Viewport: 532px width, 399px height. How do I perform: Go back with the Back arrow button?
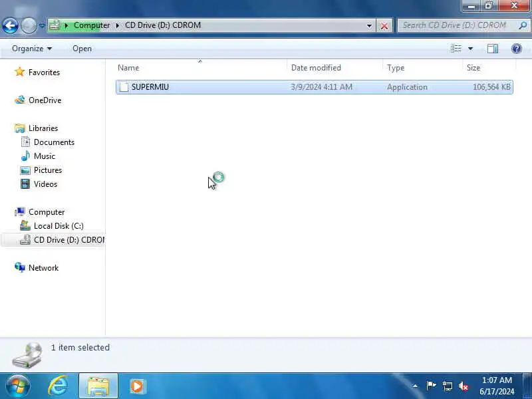click(10, 25)
